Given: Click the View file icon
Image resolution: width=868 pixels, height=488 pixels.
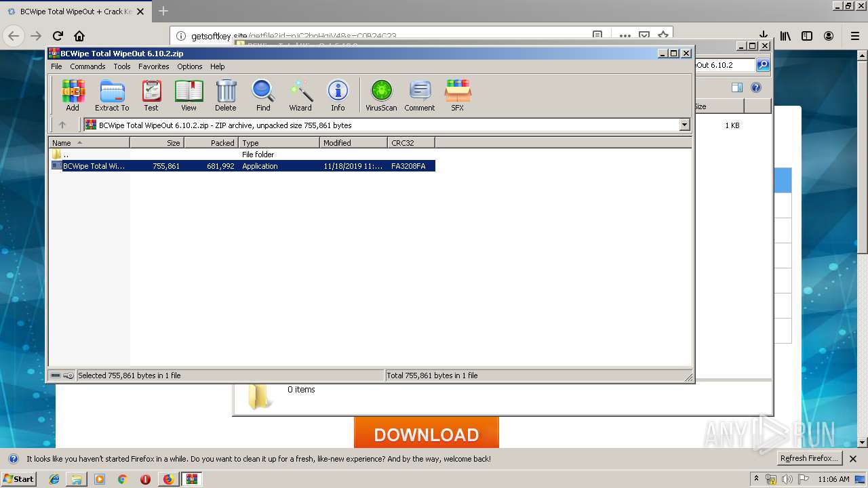Looking at the screenshot, I should tap(189, 95).
